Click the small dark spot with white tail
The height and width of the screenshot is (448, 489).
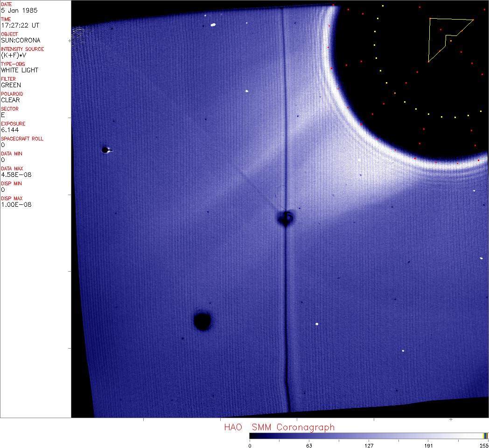(105, 150)
